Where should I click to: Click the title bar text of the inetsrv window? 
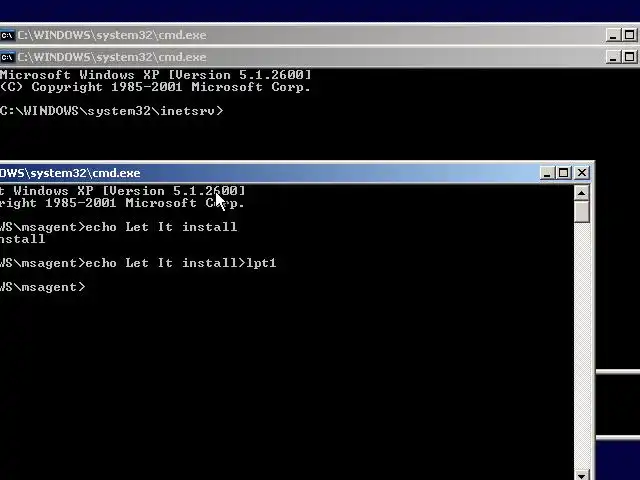[x=112, y=57]
